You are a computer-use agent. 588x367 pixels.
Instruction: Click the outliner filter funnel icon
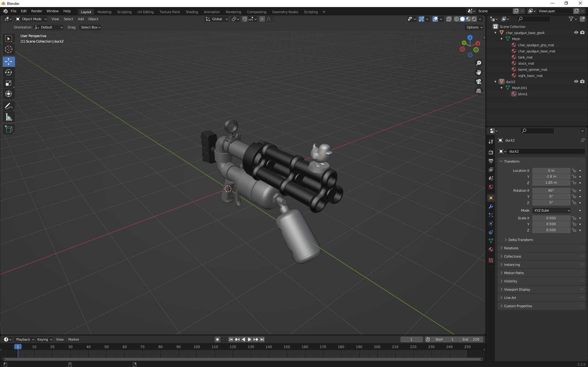tap(571, 19)
